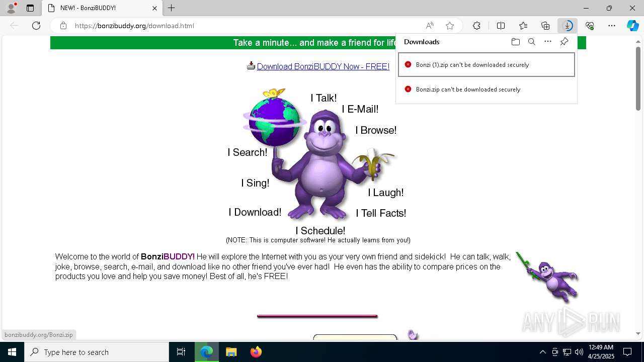Open the Collections icon
The height and width of the screenshot is (362, 644).
click(x=545, y=26)
